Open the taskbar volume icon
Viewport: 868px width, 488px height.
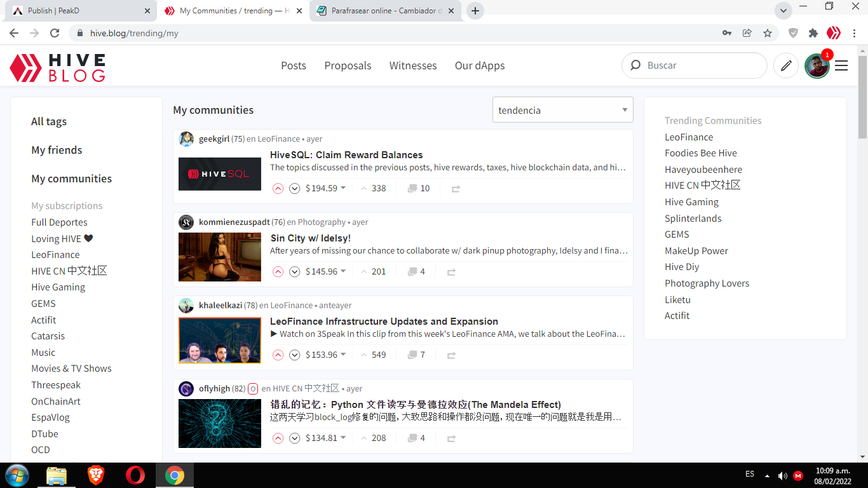(x=782, y=475)
